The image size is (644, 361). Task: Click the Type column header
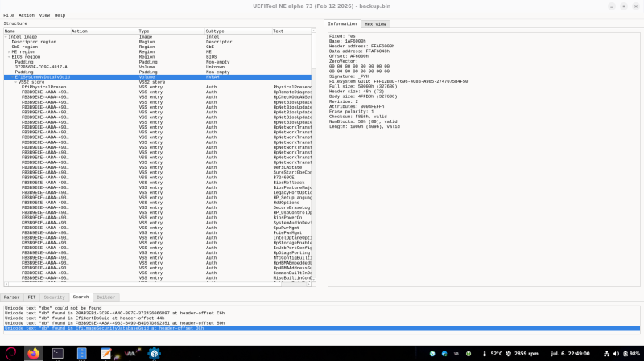point(171,31)
